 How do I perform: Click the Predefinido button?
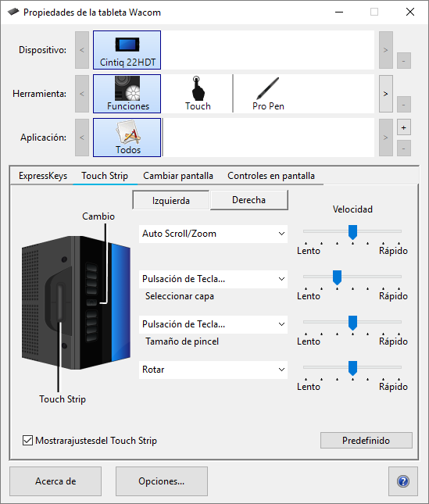click(366, 441)
